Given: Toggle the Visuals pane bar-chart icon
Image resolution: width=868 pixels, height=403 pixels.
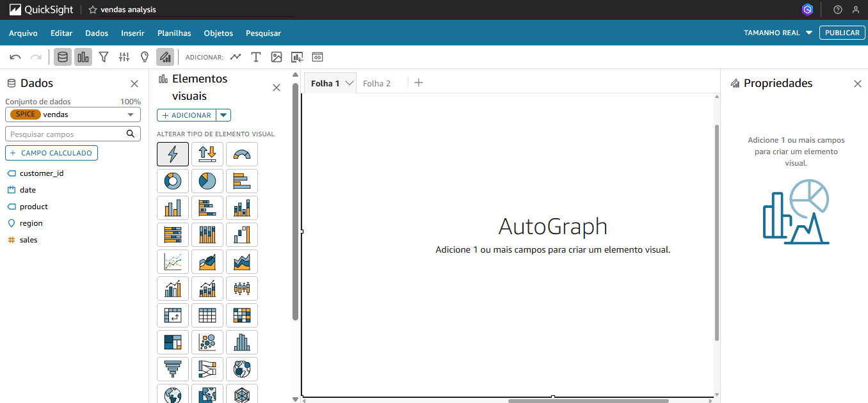Looking at the screenshot, I should [83, 57].
